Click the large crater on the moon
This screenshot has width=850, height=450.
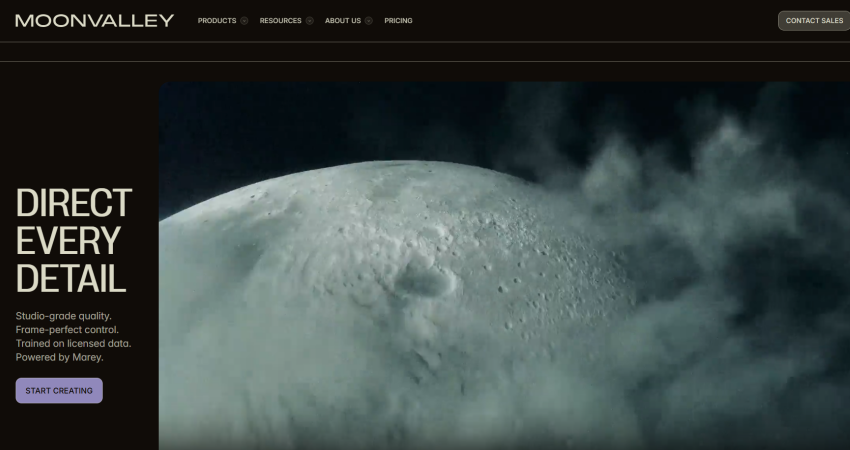pos(427,280)
